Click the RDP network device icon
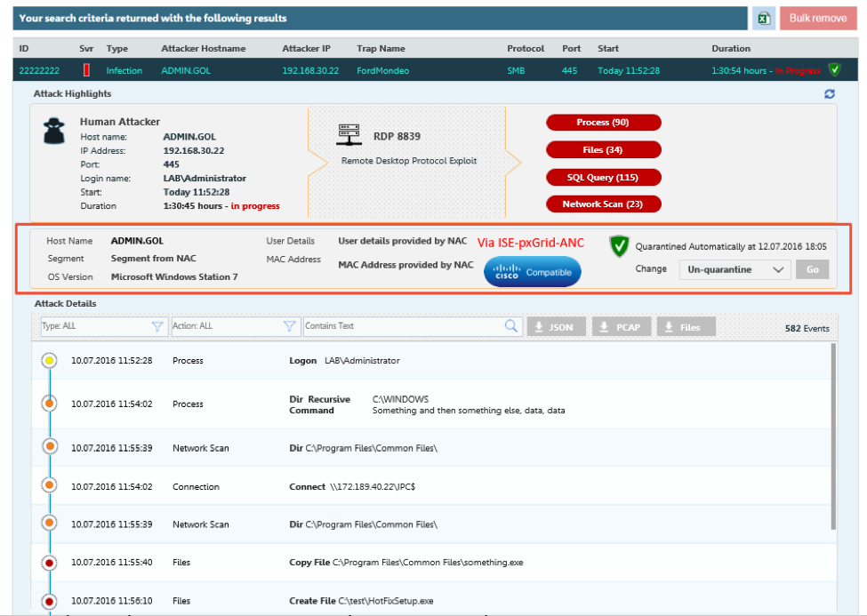The width and height of the screenshot is (867, 616). tap(349, 136)
